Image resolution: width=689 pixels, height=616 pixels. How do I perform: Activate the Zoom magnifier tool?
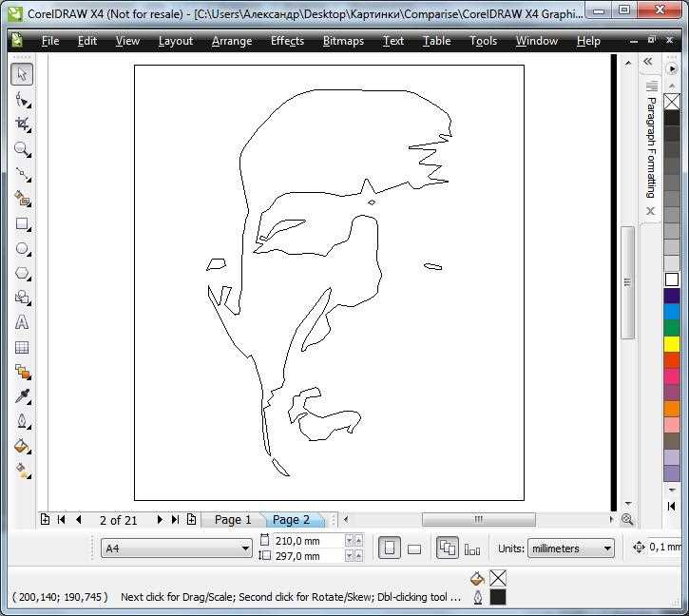[22, 149]
